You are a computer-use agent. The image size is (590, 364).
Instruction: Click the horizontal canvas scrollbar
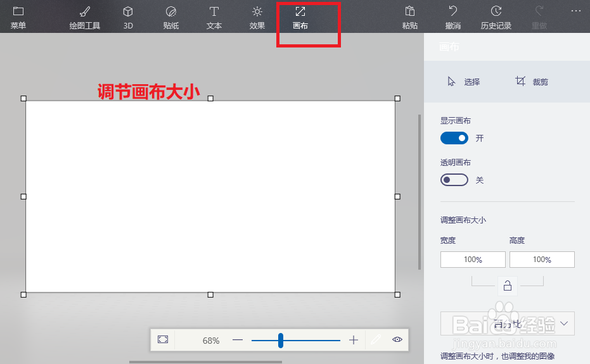pos(205,362)
